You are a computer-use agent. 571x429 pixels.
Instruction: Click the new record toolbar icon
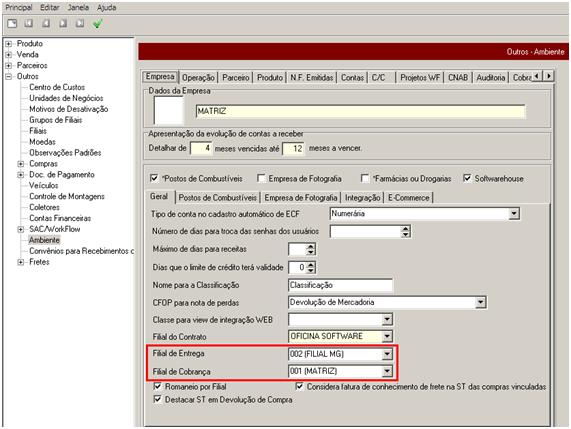(x=12, y=24)
